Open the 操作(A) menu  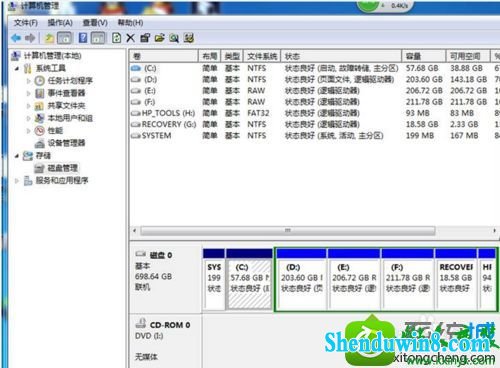point(60,23)
